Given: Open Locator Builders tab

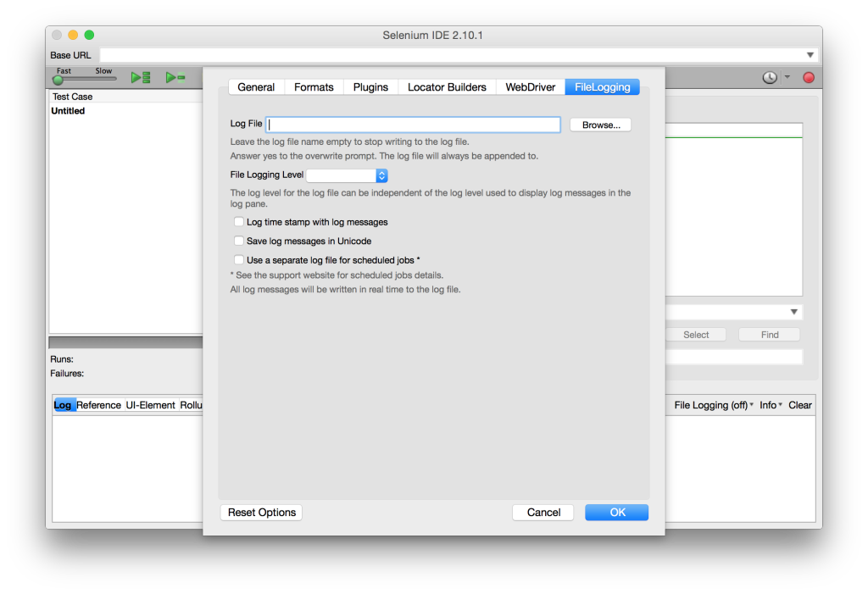Looking at the screenshot, I should (447, 87).
